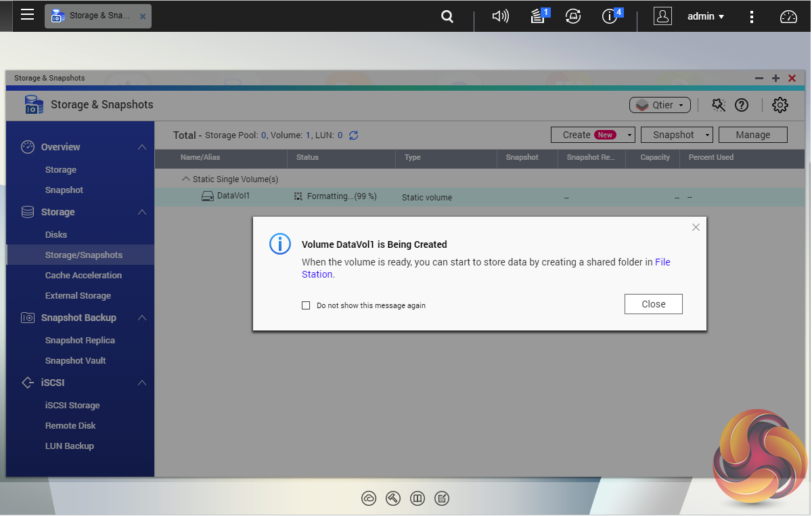
Task: Click the Storage & Snapshots app logo
Action: pos(34,104)
